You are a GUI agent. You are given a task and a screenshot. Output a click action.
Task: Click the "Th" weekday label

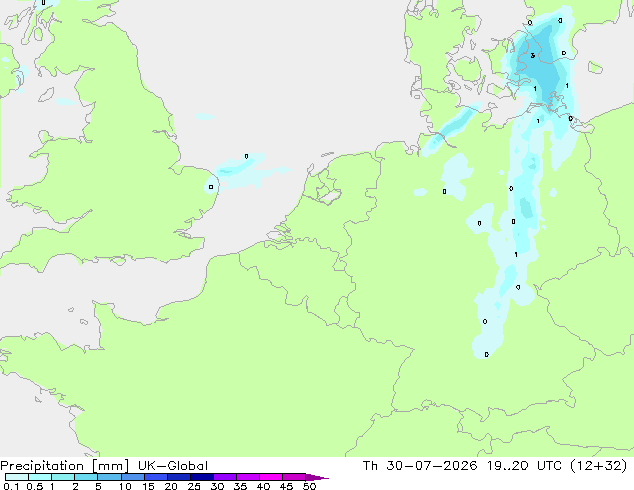point(370,466)
